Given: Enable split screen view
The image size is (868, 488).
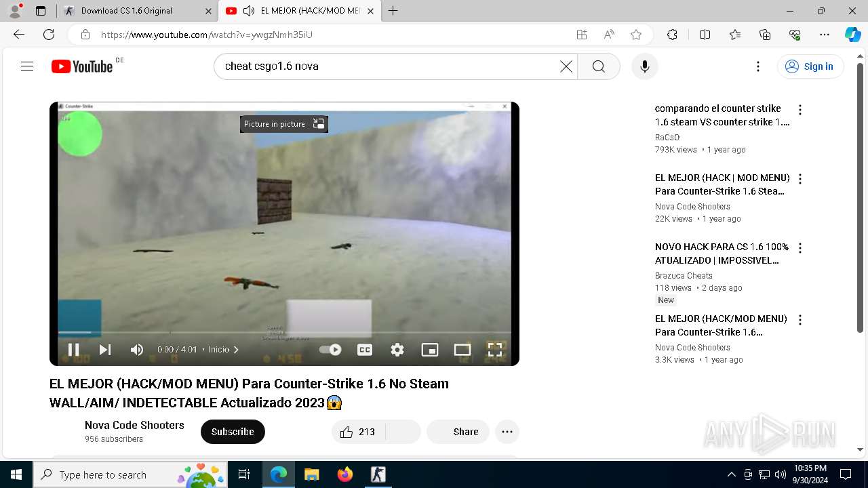Looking at the screenshot, I should [705, 35].
